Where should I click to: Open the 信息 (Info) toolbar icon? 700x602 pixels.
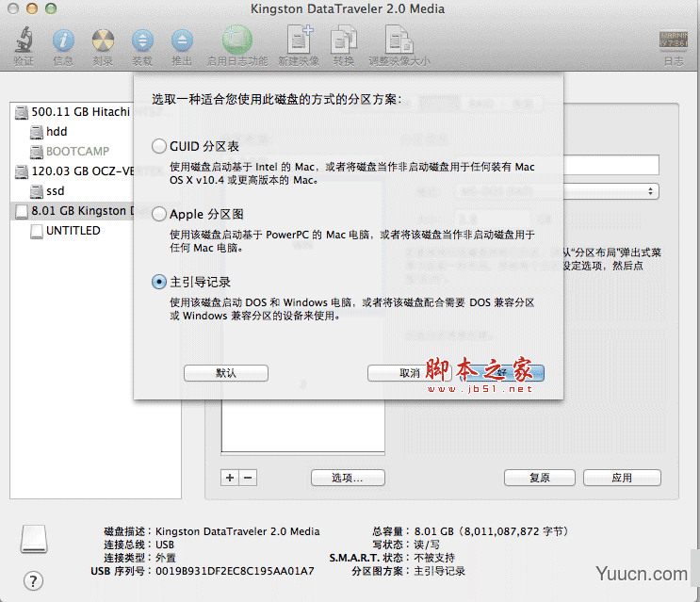pyautogui.click(x=63, y=41)
